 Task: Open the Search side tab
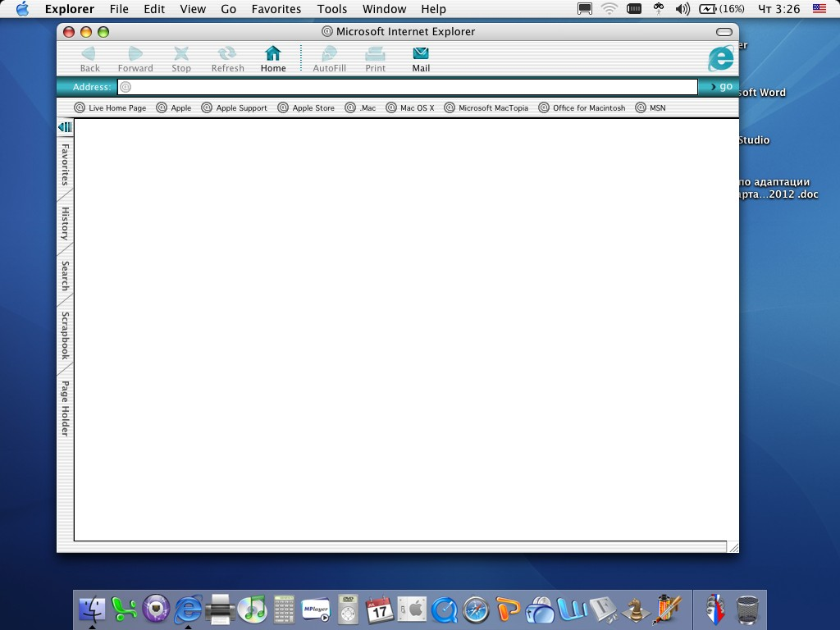65,276
